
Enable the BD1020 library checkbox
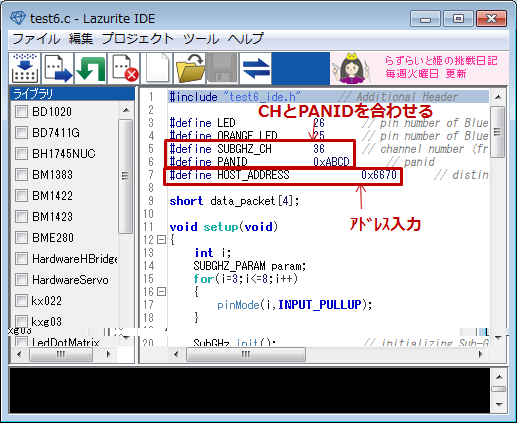pos(21,112)
